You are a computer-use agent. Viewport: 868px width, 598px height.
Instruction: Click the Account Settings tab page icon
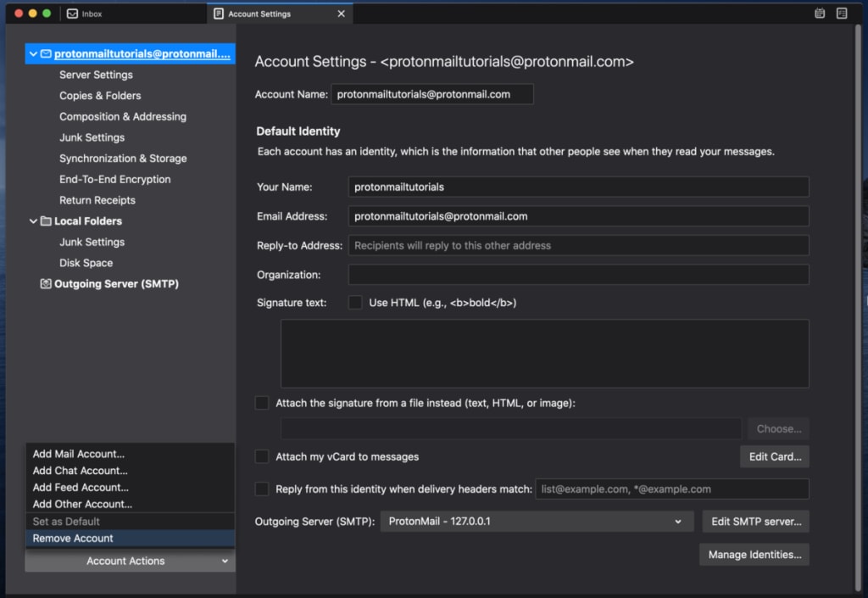point(219,14)
